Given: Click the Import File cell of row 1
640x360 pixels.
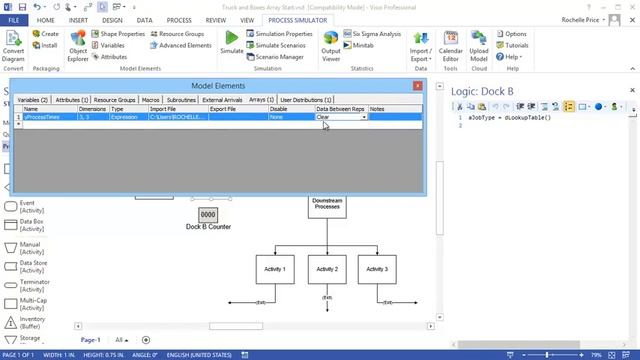Looking at the screenshot, I should (178, 117).
